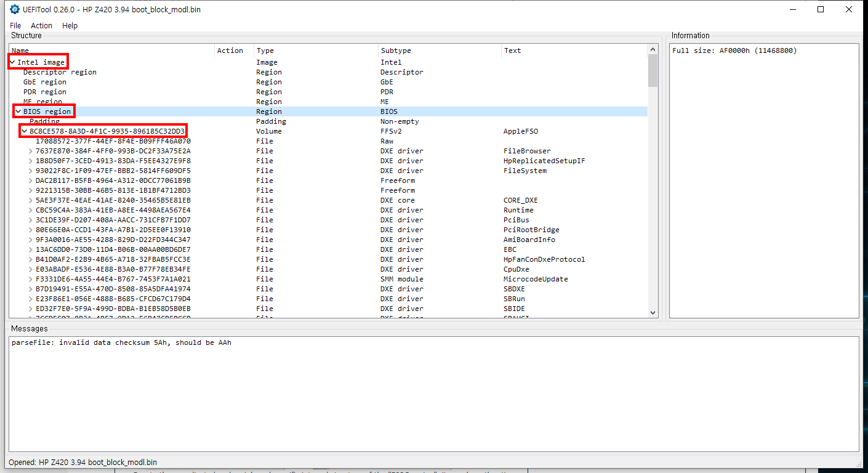Click the CpuDxe text cell
The height and width of the screenshot is (473, 868).
(x=516, y=269)
